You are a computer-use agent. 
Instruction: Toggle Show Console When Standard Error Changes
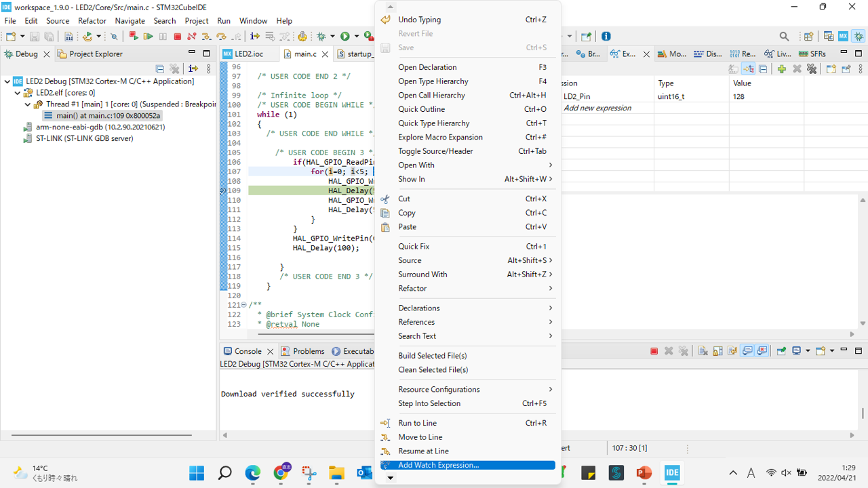pos(762,351)
